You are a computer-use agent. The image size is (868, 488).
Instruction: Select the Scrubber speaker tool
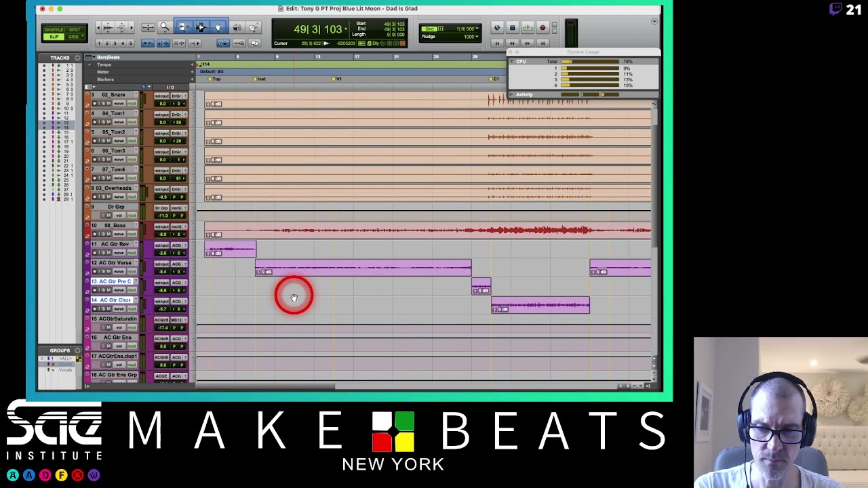click(x=237, y=27)
